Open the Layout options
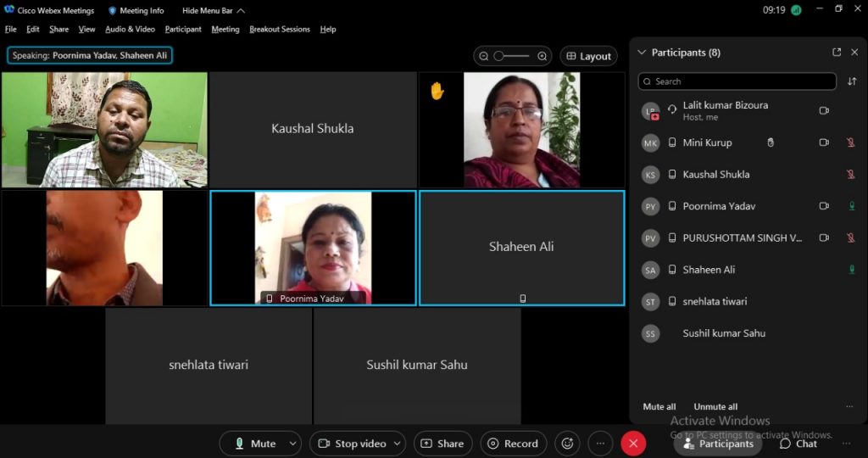This screenshot has width=868, height=458. click(587, 56)
